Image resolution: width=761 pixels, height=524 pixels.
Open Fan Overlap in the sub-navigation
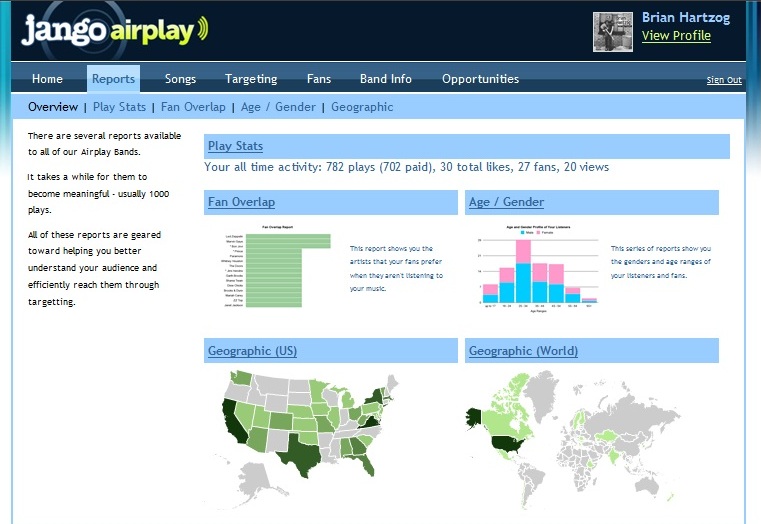coord(193,107)
